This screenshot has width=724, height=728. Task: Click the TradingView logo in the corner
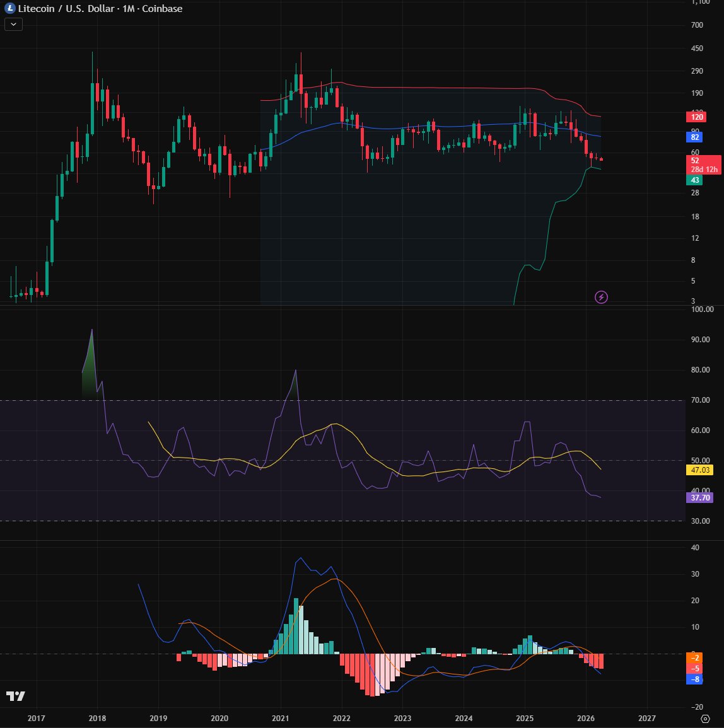point(15,696)
